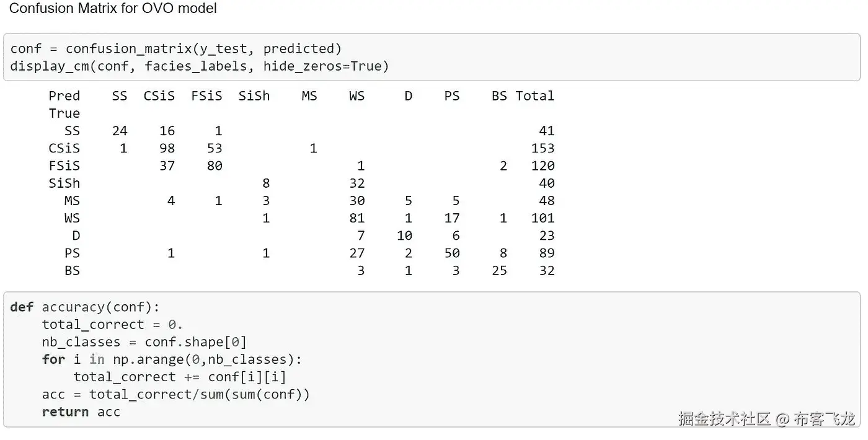Screen dimensions: 868x440
Task: Click the total value 153
Action: point(542,148)
